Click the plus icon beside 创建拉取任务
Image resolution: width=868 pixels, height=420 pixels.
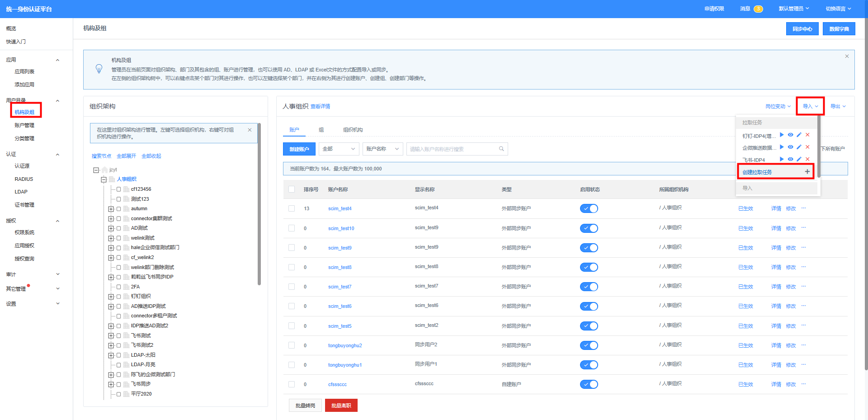pos(807,172)
